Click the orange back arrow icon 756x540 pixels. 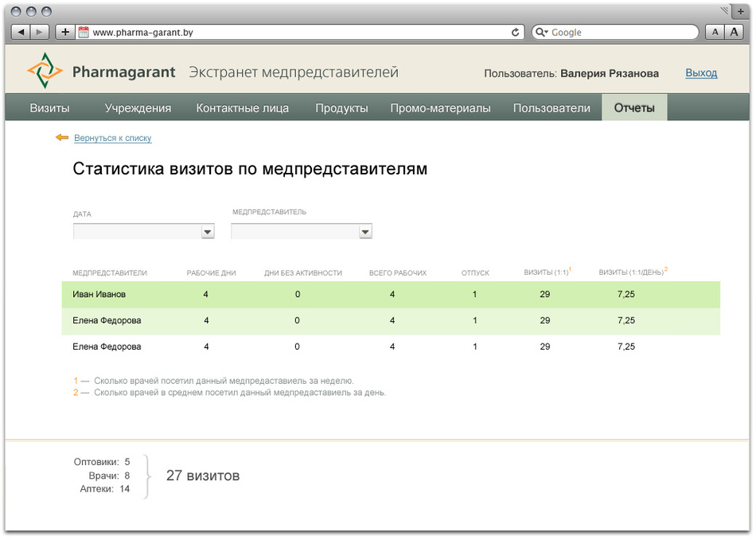[62, 138]
